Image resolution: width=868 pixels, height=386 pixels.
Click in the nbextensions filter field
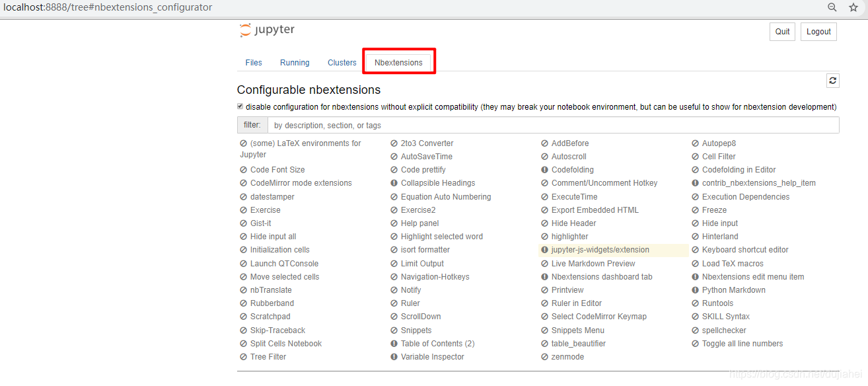coord(553,125)
